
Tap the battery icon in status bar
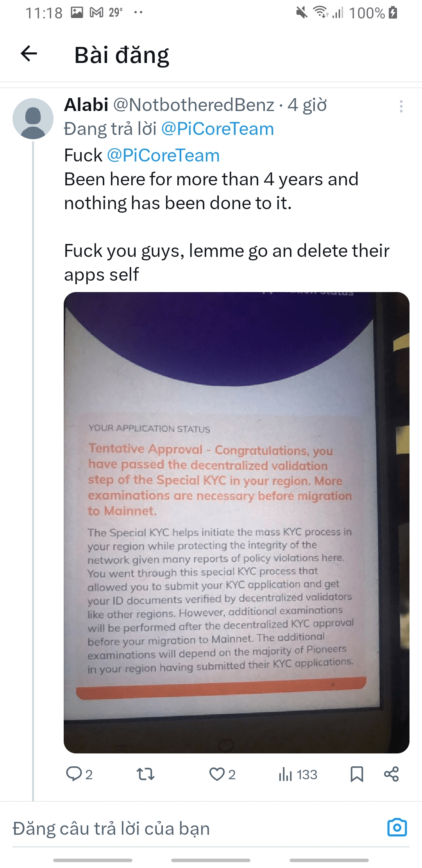393,13
